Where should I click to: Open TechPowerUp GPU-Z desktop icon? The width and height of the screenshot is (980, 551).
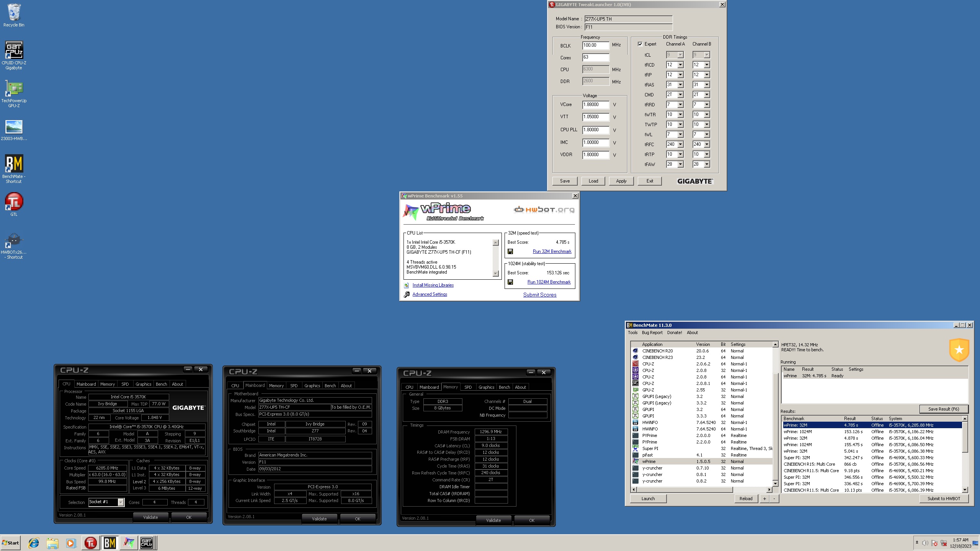click(x=14, y=94)
